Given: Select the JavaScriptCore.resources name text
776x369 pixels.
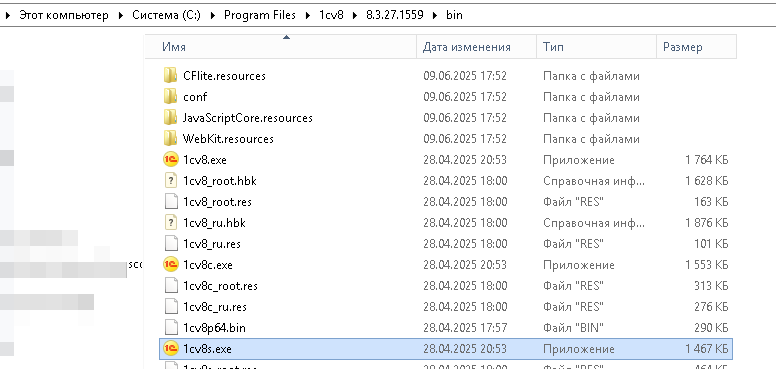Looking at the screenshot, I should [248, 118].
